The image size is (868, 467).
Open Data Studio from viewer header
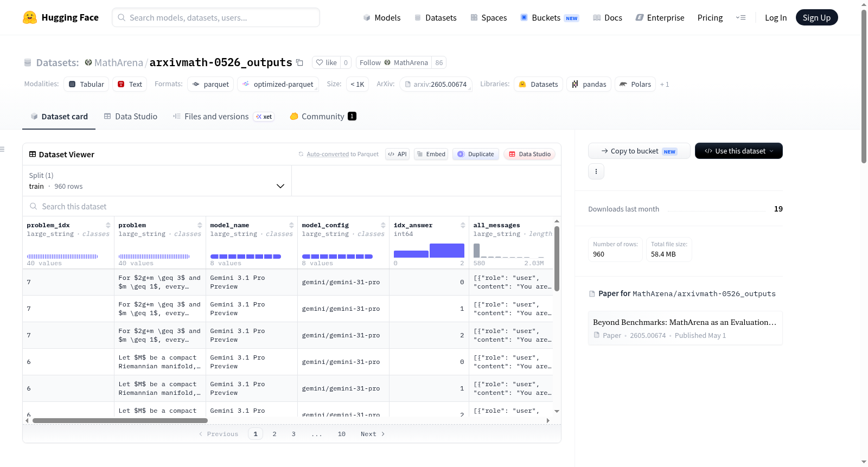pyautogui.click(x=529, y=154)
